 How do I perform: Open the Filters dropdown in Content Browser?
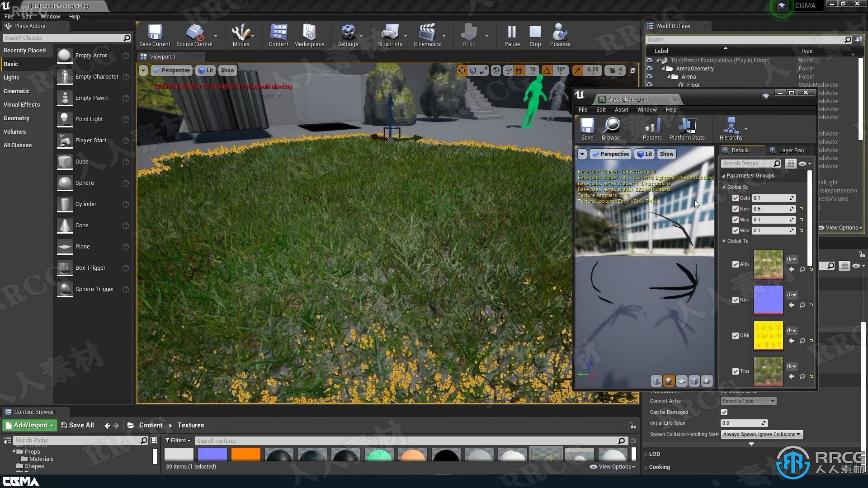(178, 441)
